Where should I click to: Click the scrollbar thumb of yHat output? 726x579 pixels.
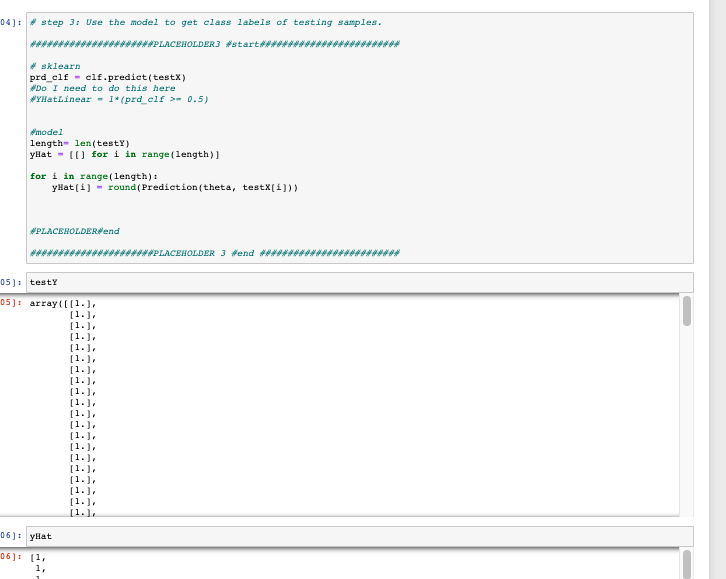pyautogui.click(x=687, y=565)
